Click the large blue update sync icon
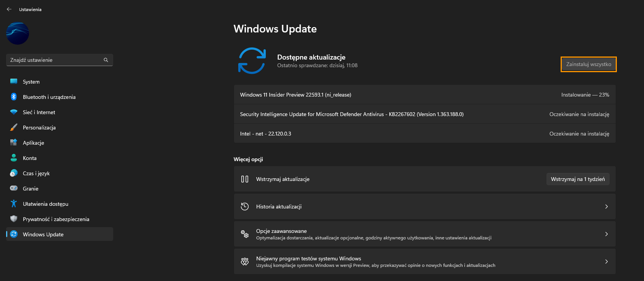This screenshot has width=644, height=281. 252,61
